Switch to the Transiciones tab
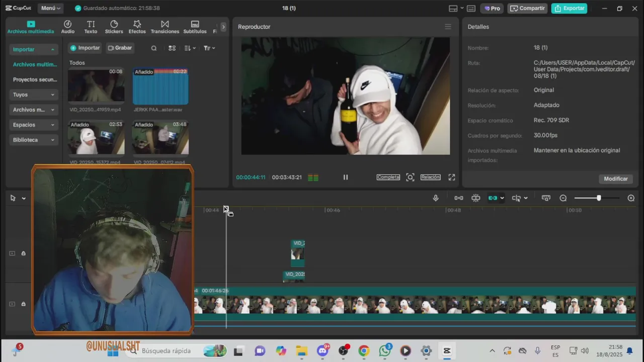Image resolution: width=644 pixels, height=362 pixels. coord(165,27)
